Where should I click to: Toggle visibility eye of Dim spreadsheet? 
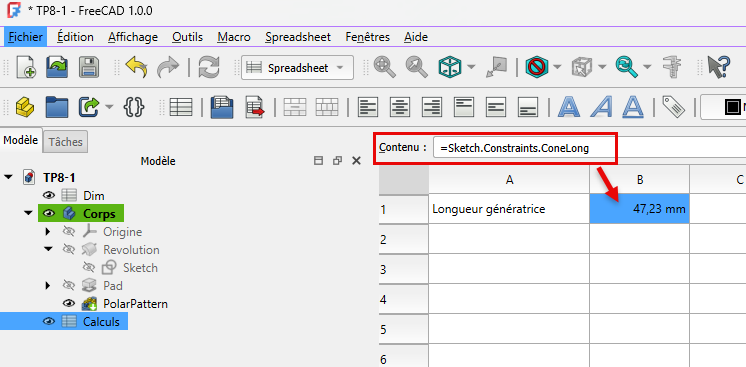49,196
